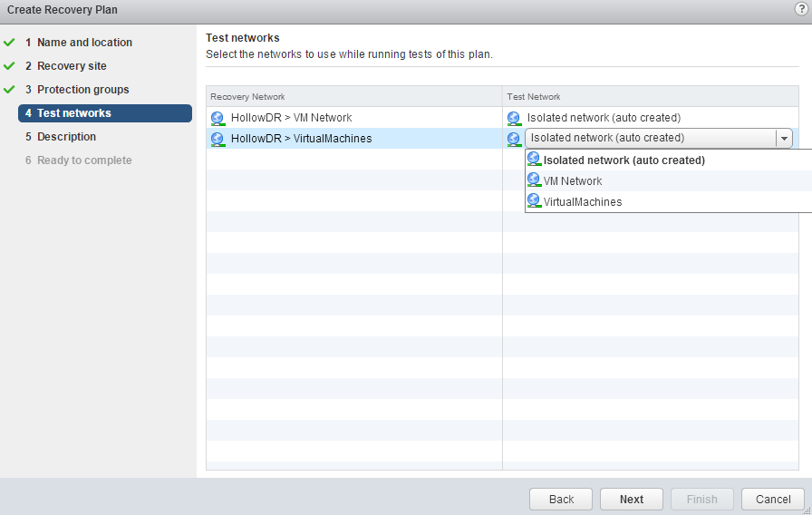Click test network icon in first row

click(x=514, y=118)
